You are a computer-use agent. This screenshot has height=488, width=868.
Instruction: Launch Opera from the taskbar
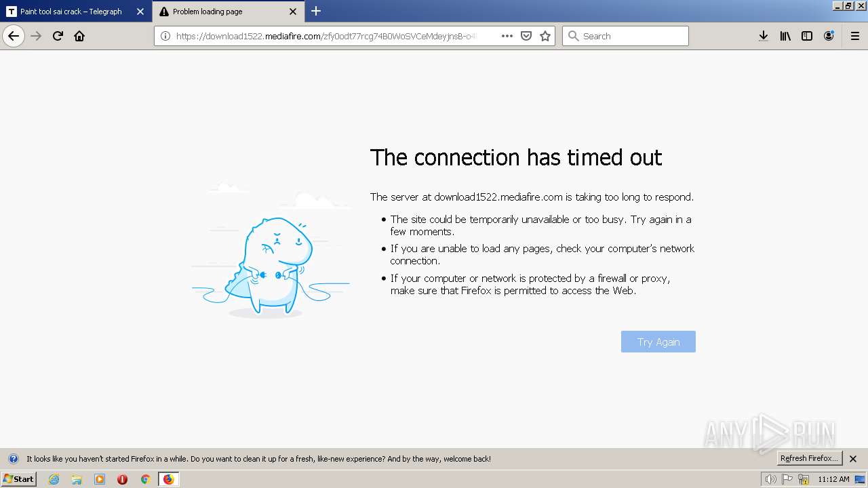click(122, 479)
